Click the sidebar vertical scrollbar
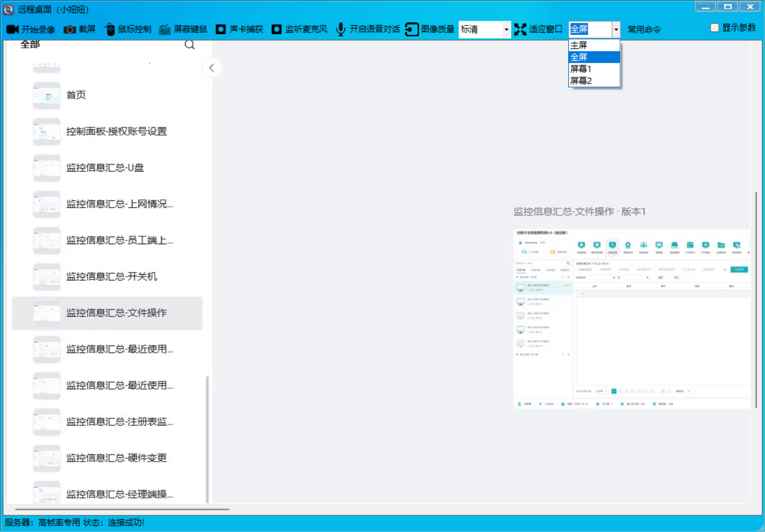 point(207,437)
